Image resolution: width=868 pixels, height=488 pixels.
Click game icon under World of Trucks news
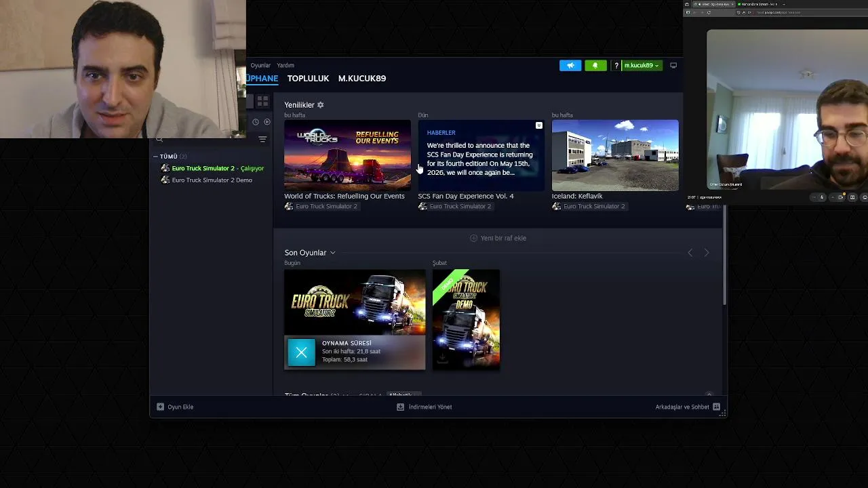tap(289, 206)
